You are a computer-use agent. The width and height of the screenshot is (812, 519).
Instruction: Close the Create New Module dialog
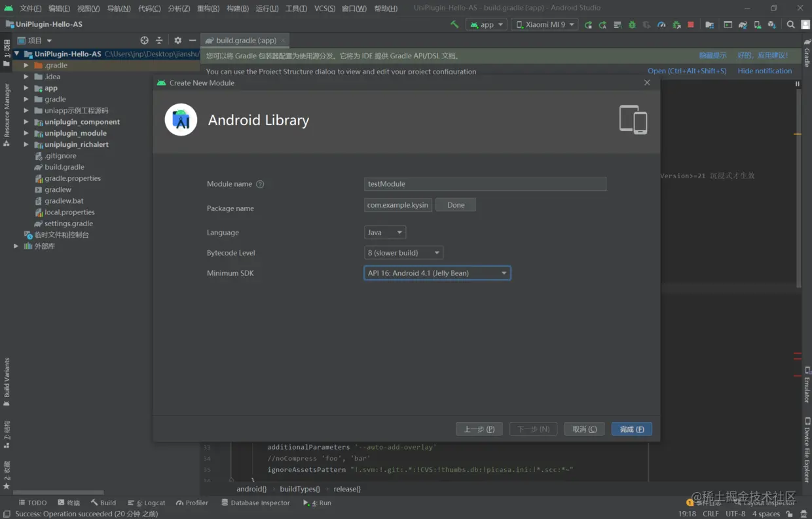point(647,83)
